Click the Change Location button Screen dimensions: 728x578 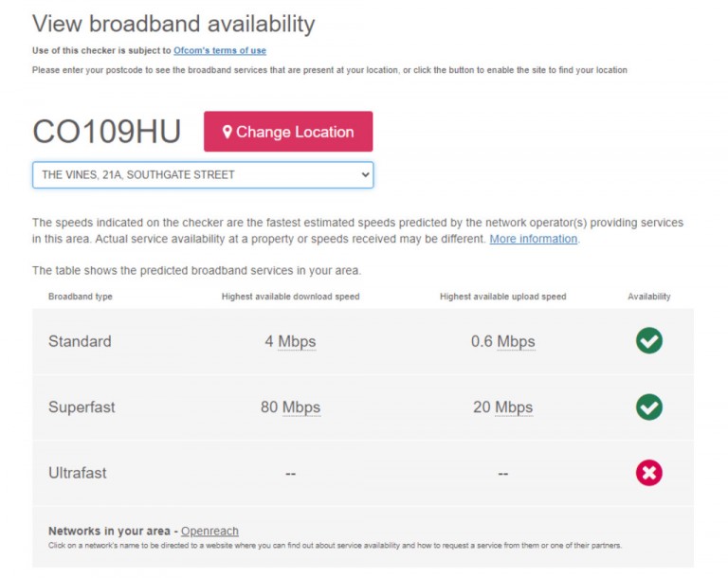[x=288, y=132]
